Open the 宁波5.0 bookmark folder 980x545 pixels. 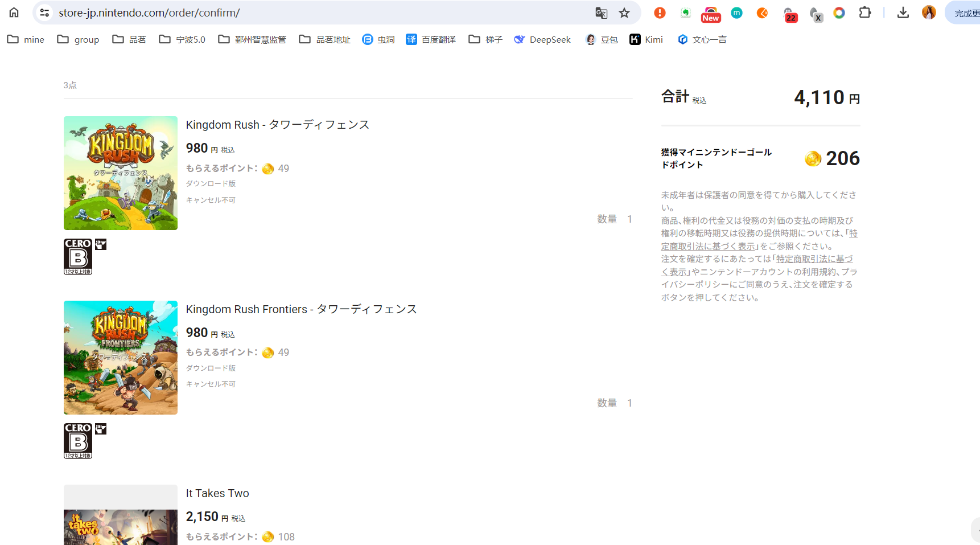click(x=182, y=39)
